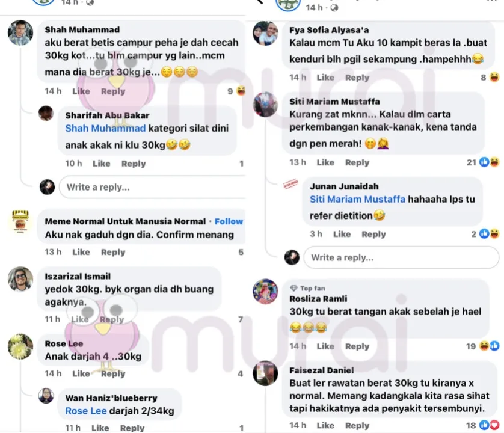The height and width of the screenshot is (433, 504).
Task: Like Siti Mariam Mustaffa's comment
Action: click(325, 162)
